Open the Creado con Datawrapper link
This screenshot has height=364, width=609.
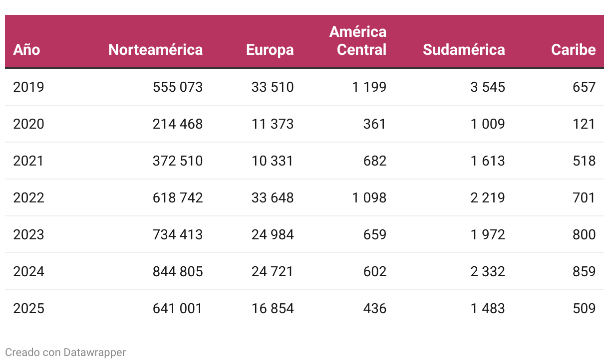[65, 353]
